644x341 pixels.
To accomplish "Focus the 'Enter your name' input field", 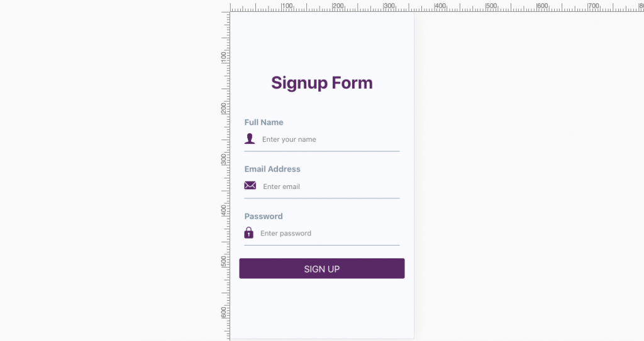I will click(327, 139).
